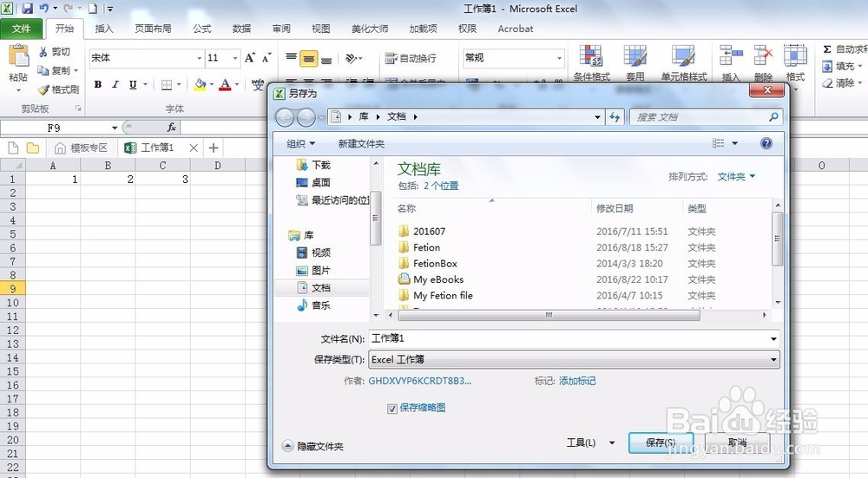This screenshot has height=478, width=868.
Task: Click the text orientation icon
Action: coord(351,58)
